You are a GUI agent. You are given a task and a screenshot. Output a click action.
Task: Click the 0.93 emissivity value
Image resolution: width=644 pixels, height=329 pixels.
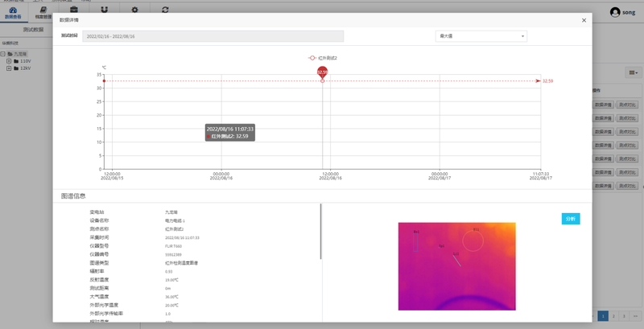pos(168,272)
